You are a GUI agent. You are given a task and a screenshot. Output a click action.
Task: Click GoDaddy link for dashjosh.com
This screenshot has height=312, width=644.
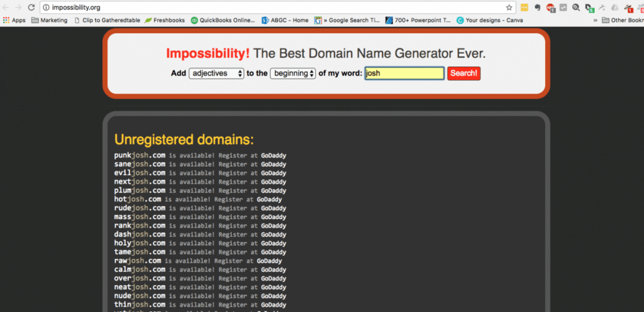[x=274, y=235]
